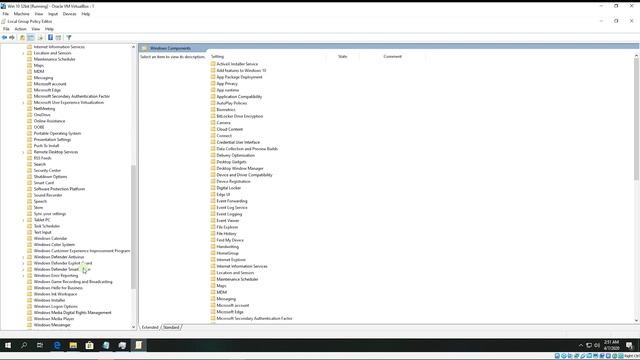Expand Microsoft User Experience Virtualization node
The image size is (640, 360).
(23, 102)
